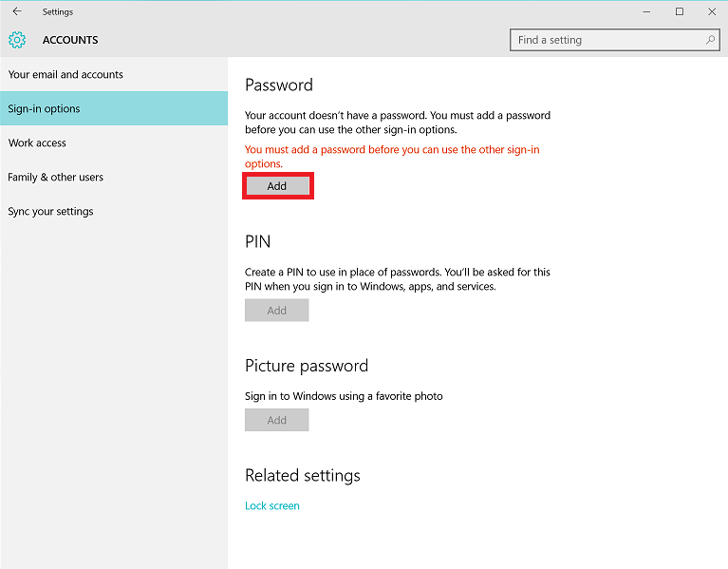Open Sync your settings
This screenshot has height=569, width=728.
[x=114, y=211]
